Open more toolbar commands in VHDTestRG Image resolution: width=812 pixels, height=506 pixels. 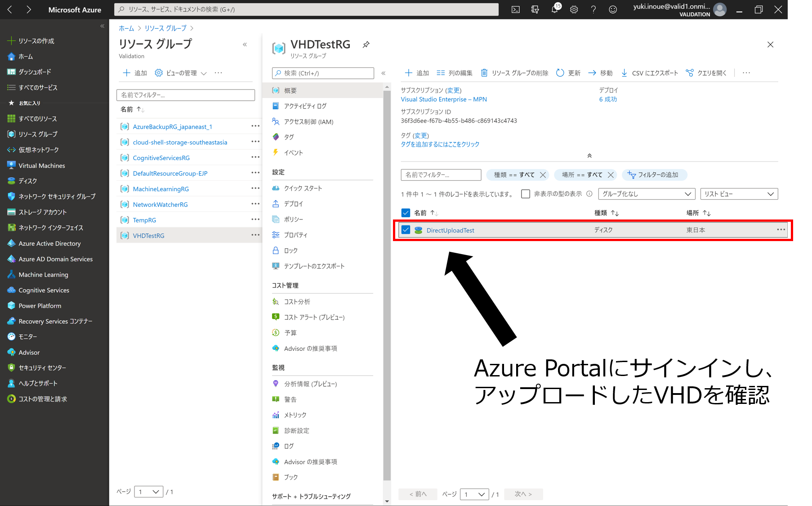tap(746, 73)
